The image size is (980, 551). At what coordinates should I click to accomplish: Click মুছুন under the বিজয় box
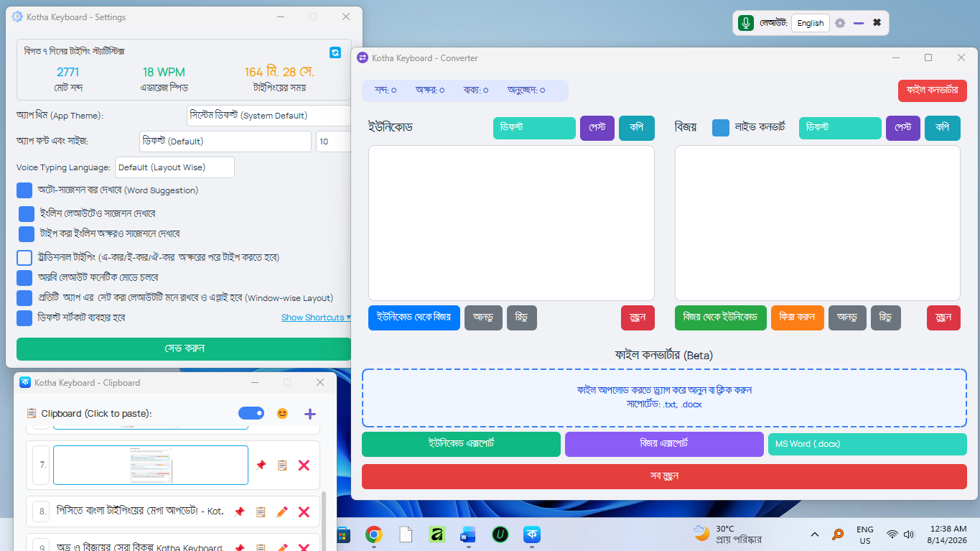[x=943, y=318]
